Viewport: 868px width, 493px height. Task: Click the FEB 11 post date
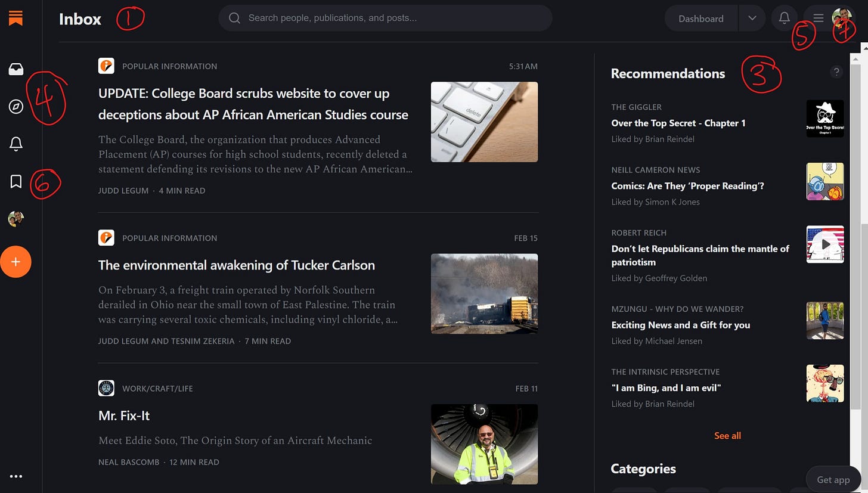526,389
